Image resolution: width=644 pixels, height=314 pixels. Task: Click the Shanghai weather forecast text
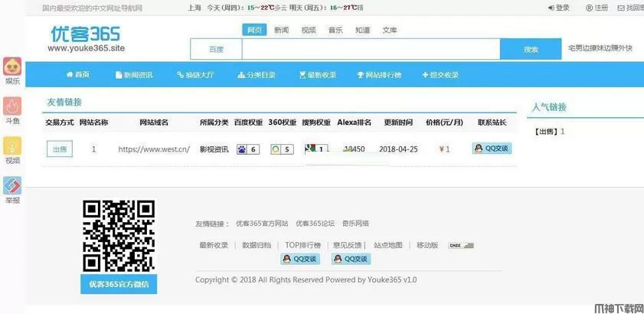275,8
